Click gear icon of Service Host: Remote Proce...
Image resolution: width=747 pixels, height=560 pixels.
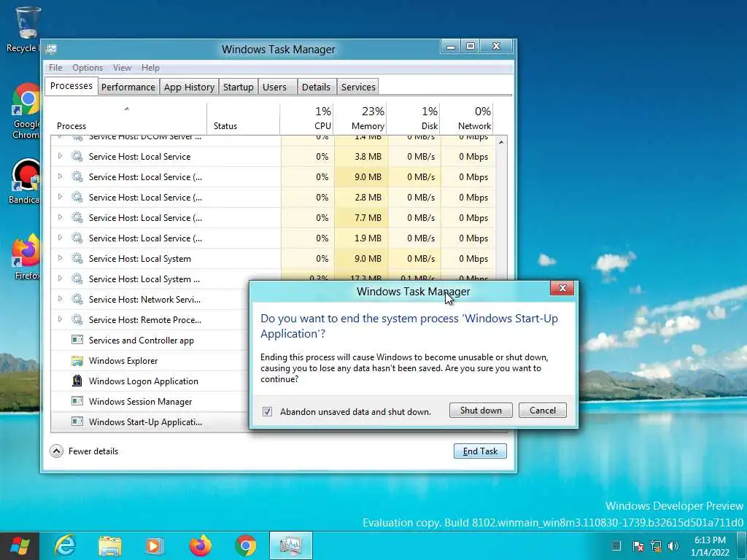(x=77, y=319)
